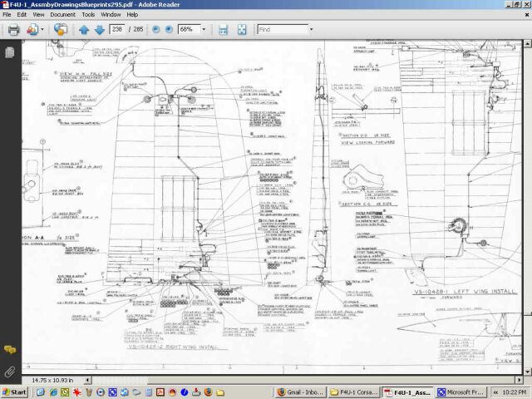Open the Find options dropdown arrow

pos(312,30)
